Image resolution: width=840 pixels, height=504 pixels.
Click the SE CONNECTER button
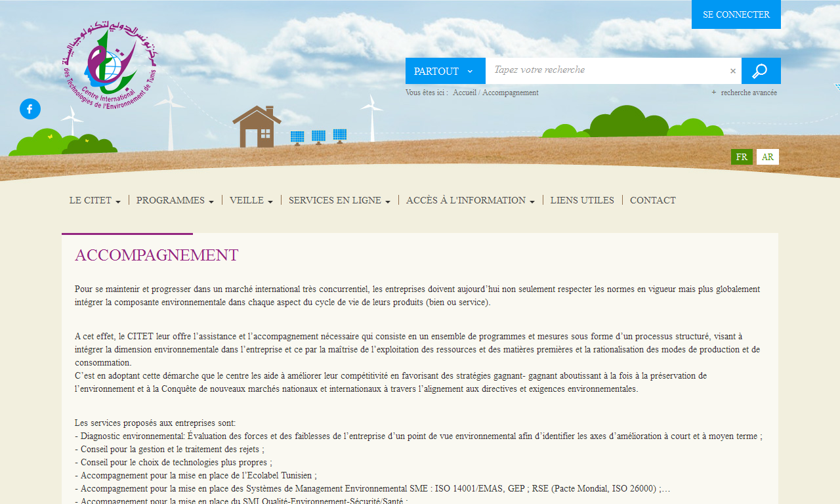(736, 14)
